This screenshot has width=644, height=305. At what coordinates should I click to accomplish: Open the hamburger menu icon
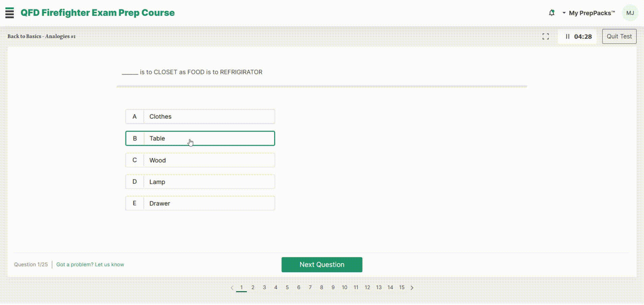(x=10, y=13)
